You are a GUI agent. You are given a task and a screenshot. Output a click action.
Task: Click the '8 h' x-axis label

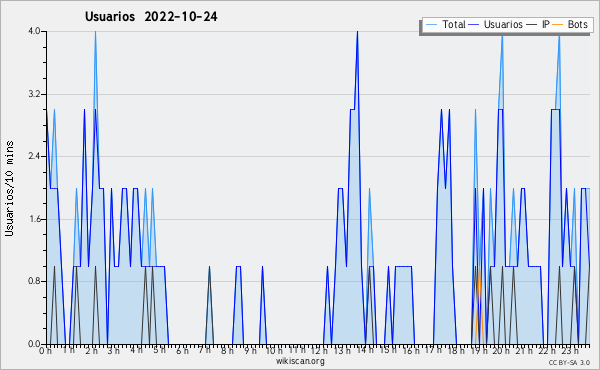pos(227,350)
